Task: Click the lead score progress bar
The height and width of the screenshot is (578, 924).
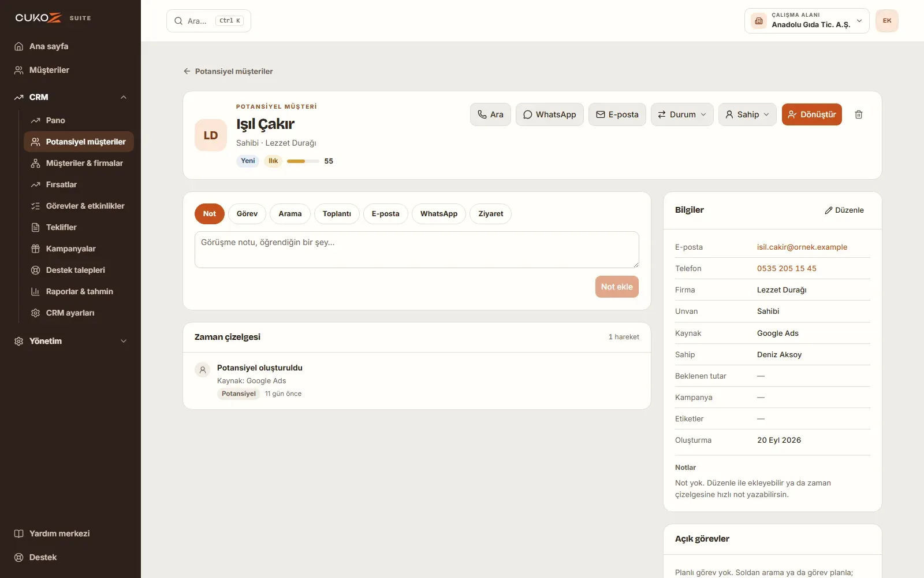Action: tap(303, 161)
